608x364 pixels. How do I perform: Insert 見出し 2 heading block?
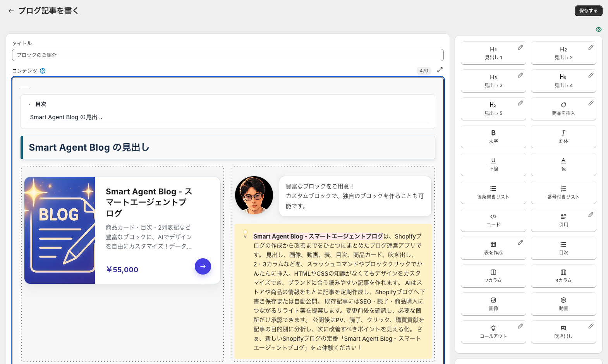tap(563, 53)
